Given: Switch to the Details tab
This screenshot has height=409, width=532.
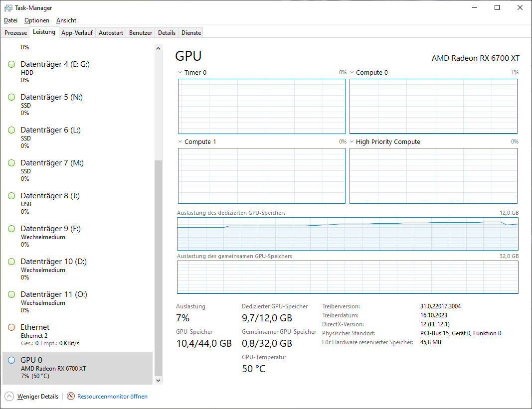Looking at the screenshot, I should 167,33.
